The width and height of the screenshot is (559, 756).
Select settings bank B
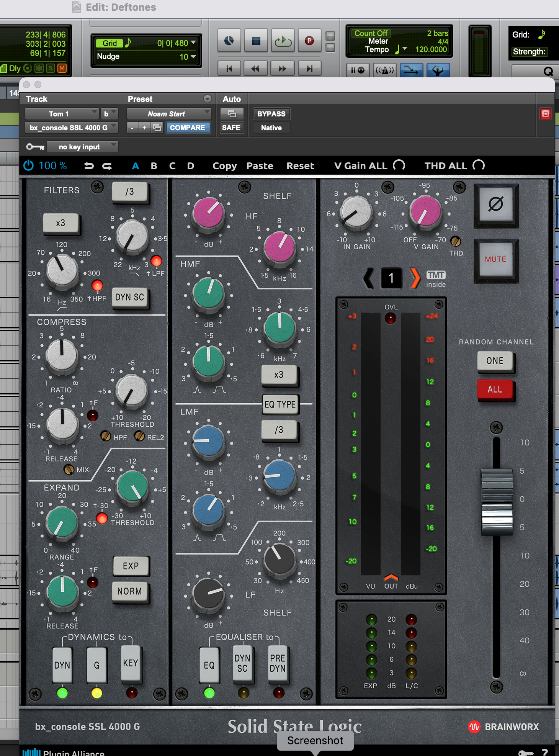click(x=154, y=166)
